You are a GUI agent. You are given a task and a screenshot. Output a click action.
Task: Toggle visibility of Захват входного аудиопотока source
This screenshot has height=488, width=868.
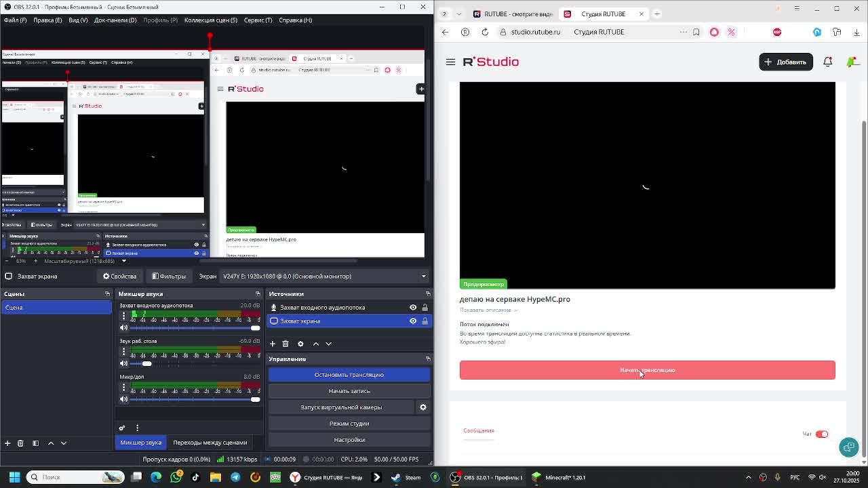(x=413, y=308)
